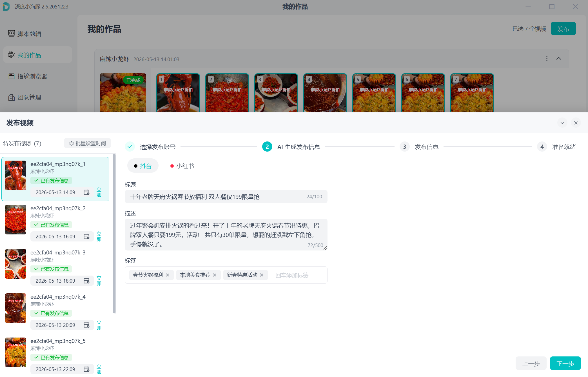Click the 深度小海豚 app logo
Screen dimensions: 588x377
point(6,6)
